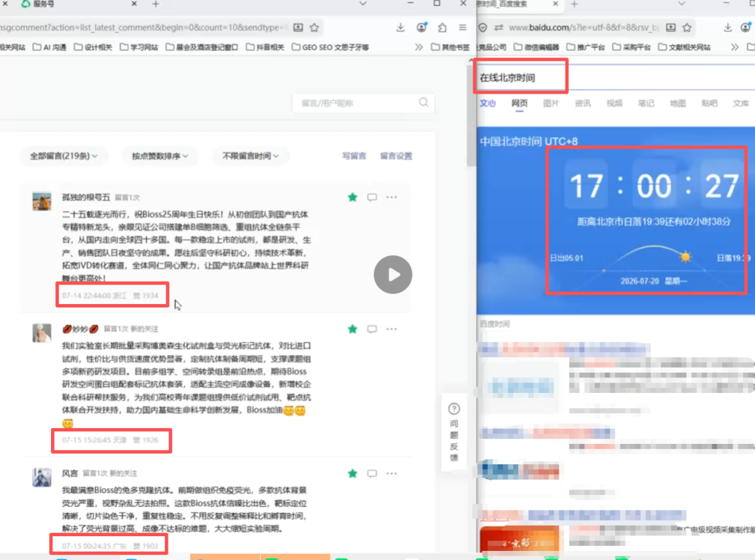
Task: Open the hamburger menu in the left browser
Action: 462,27
